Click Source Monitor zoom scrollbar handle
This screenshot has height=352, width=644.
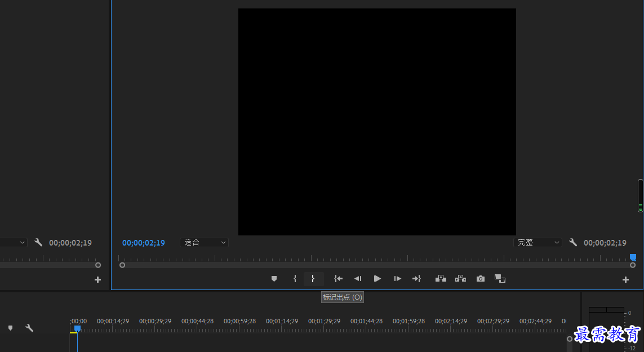click(x=97, y=265)
